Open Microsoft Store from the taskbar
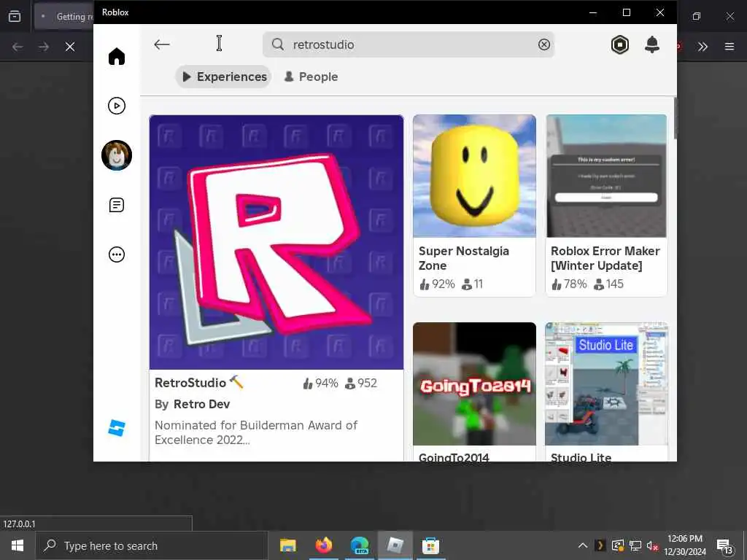Image resolution: width=747 pixels, height=560 pixels. pos(430,545)
